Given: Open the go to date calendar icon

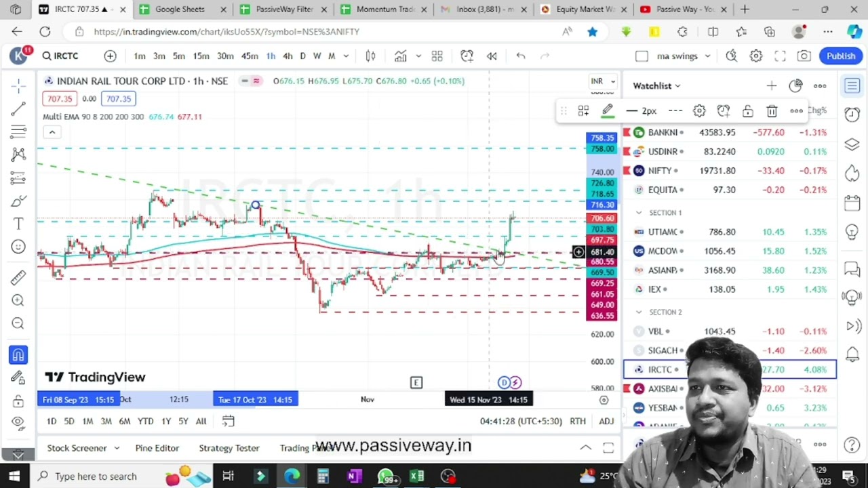Looking at the screenshot, I should 229,422.
